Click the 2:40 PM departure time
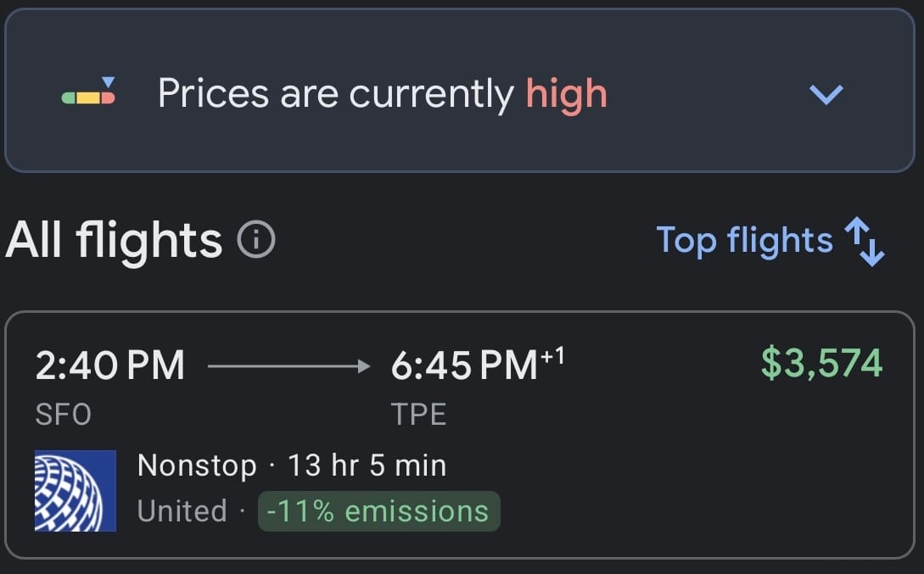 (110, 365)
